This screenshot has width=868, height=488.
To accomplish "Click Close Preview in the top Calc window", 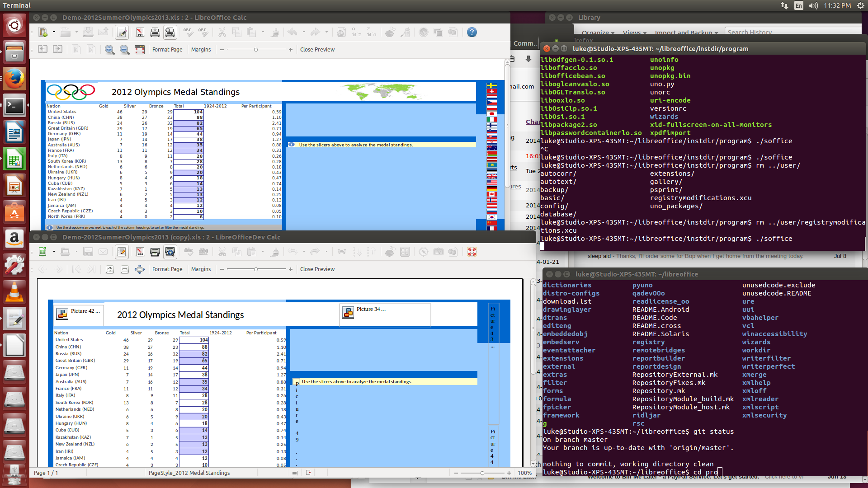I will (317, 50).
